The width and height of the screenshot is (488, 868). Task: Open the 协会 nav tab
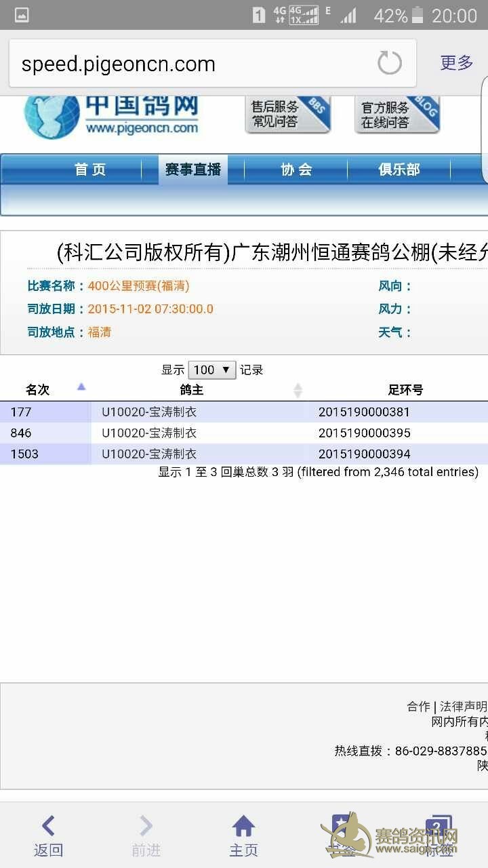[x=296, y=170]
